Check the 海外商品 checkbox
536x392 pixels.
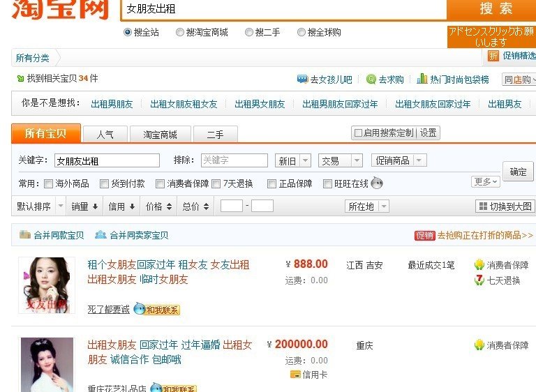pyautogui.click(x=49, y=184)
